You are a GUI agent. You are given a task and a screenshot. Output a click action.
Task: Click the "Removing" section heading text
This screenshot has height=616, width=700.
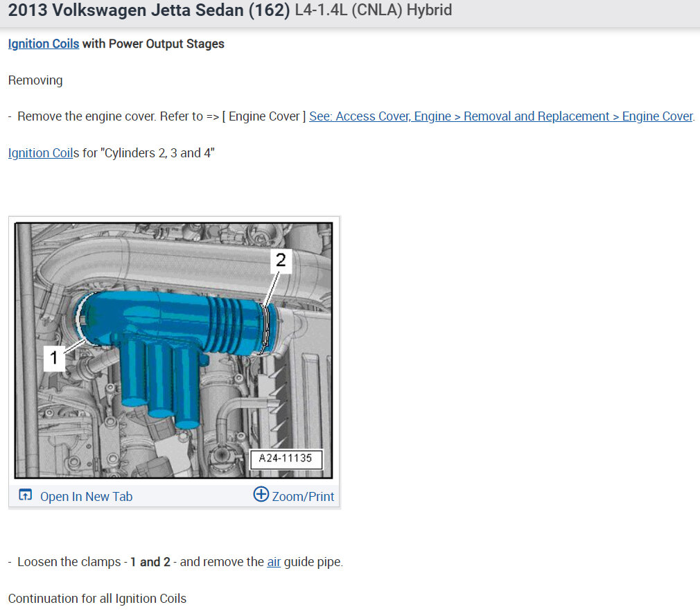pos(35,80)
